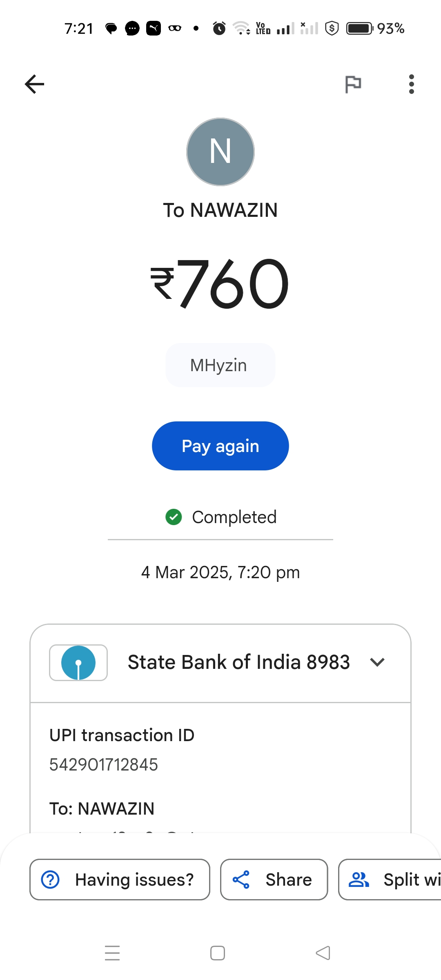Open the three-dot overflow menu
Viewport: 441px width, 980px height.
[411, 84]
